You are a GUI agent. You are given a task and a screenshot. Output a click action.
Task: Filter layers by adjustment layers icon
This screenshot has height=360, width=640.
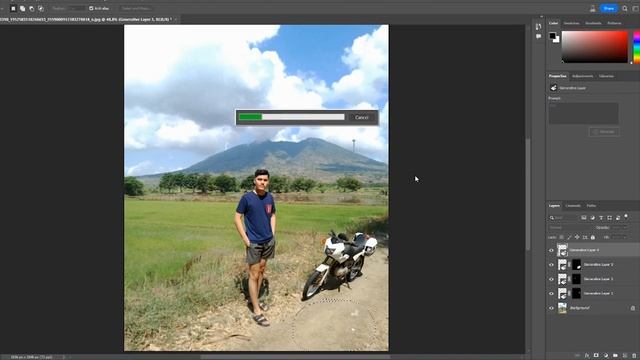click(x=592, y=218)
